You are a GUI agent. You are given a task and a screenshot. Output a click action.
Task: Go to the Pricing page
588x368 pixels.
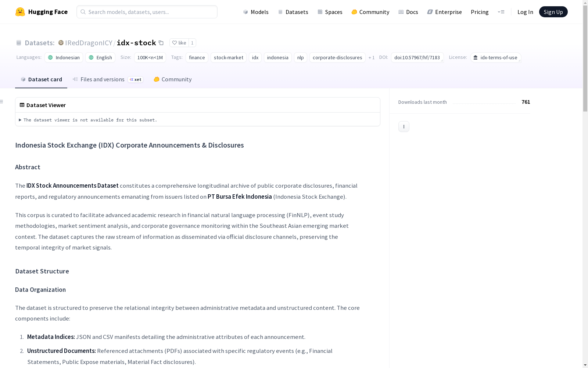pos(480,12)
